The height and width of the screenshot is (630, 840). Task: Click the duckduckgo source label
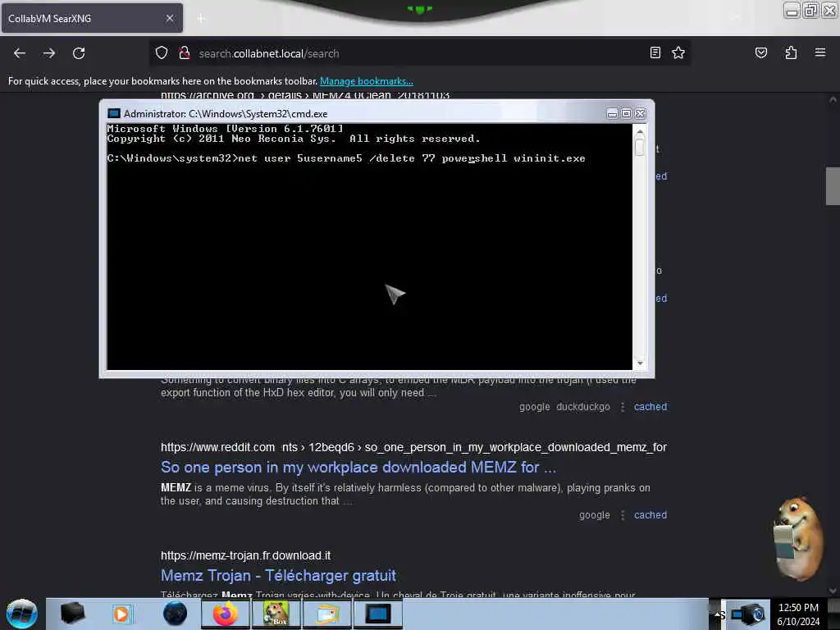click(x=583, y=407)
